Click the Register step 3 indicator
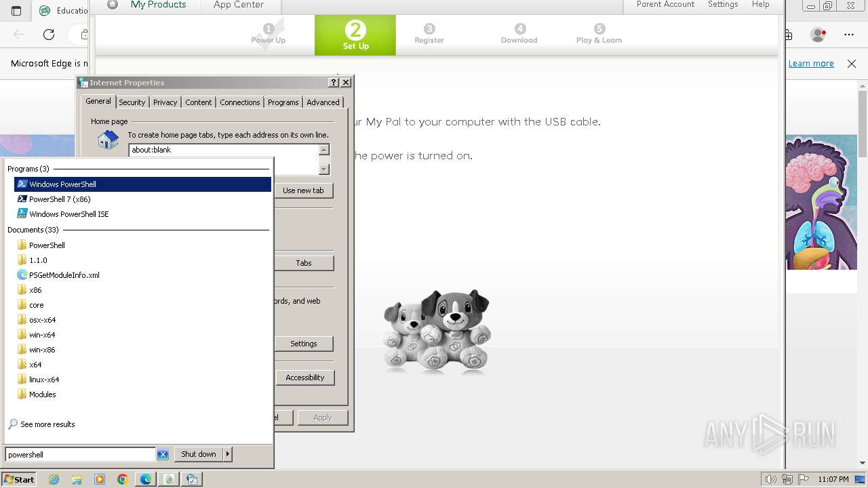 click(x=429, y=34)
